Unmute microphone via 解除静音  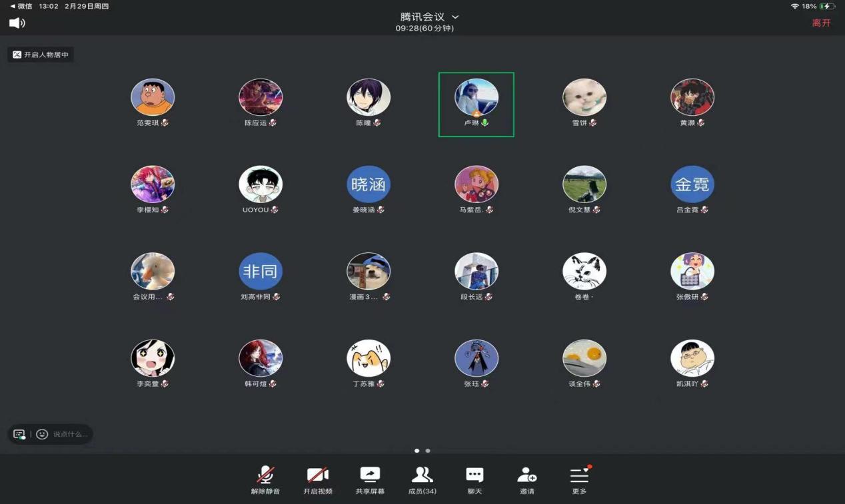pyautogui.click(x=265, y=479)
